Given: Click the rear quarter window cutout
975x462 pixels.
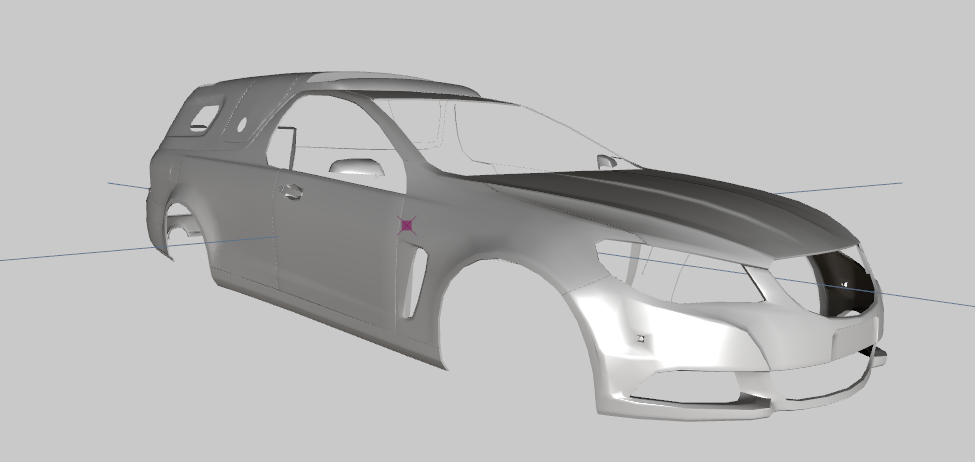Looking at the screenshot, I should [205, 118].
